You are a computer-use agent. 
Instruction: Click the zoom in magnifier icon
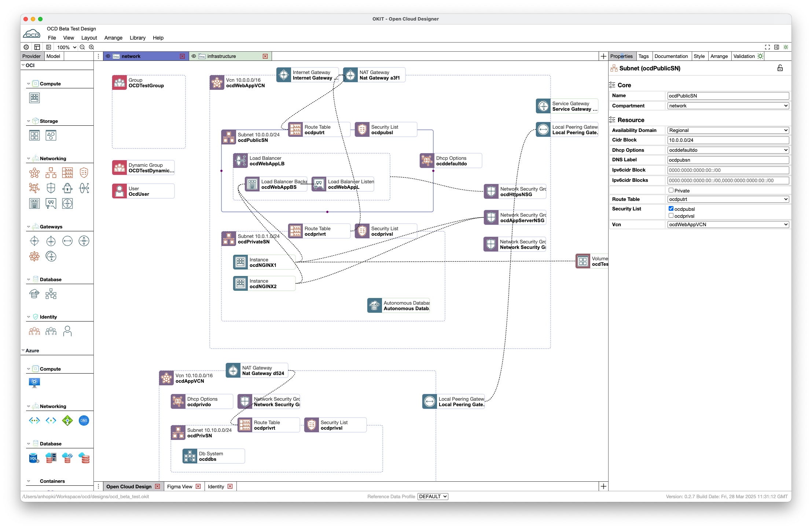coord(92,47)
